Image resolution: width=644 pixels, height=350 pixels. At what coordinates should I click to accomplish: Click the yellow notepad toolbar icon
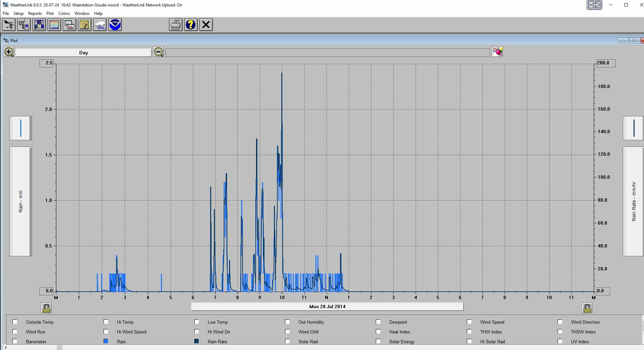tap(85, 25)
